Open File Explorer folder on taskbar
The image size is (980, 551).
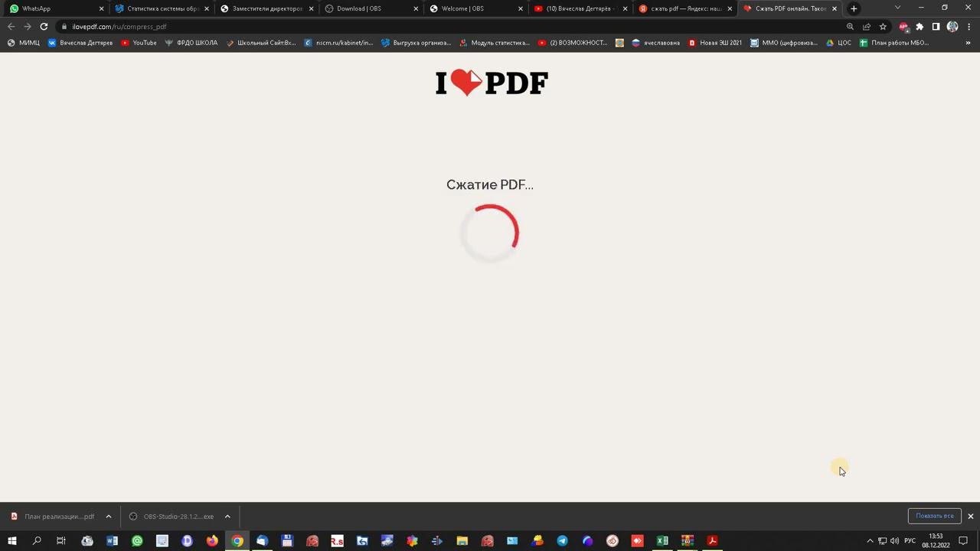click(x=462, y=541)
